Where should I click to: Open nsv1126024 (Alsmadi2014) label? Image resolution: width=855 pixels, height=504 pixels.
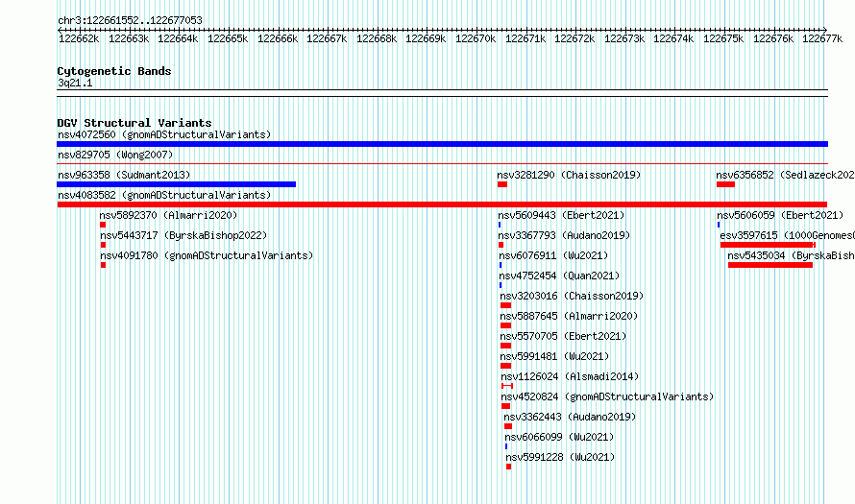coord(570,376)
